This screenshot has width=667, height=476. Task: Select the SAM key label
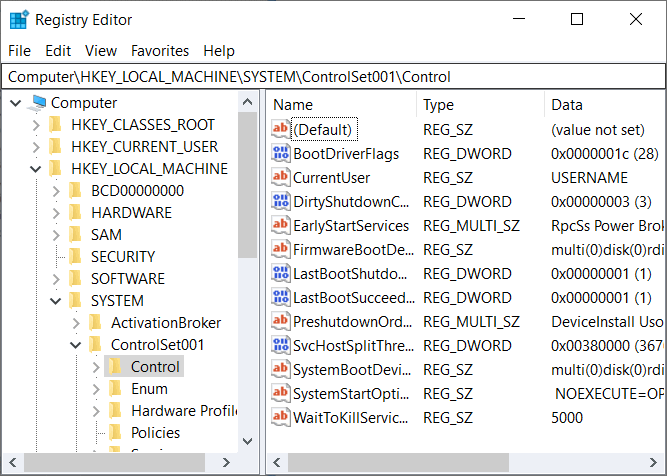106,235
